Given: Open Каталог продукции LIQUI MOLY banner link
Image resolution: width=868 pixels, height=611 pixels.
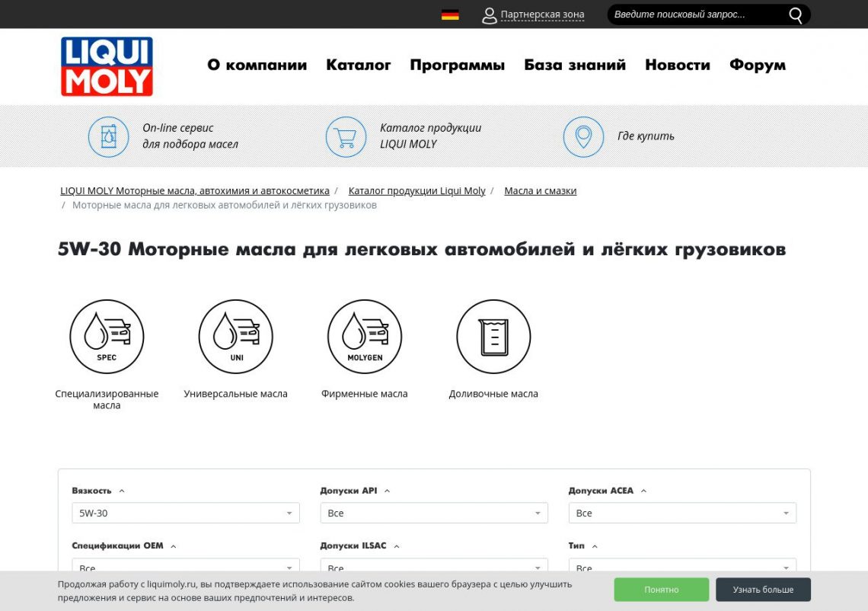Looking at the screenshot, I should tap(430, 136).
